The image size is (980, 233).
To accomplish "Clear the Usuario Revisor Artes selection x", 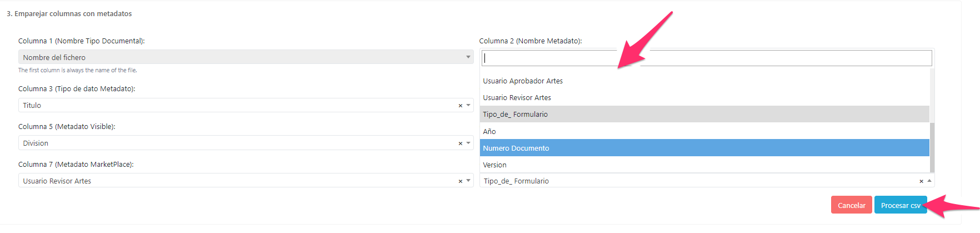I will click(460, 181).
